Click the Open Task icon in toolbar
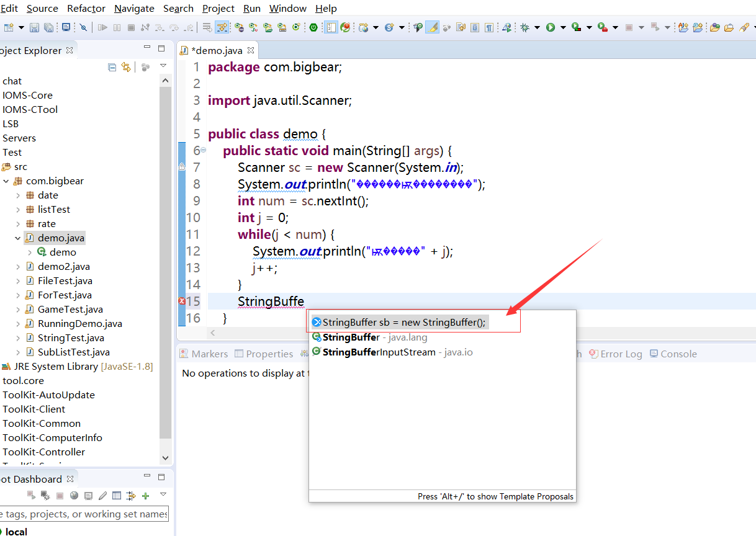Viewport: 756px width, 536px height. 729,27
